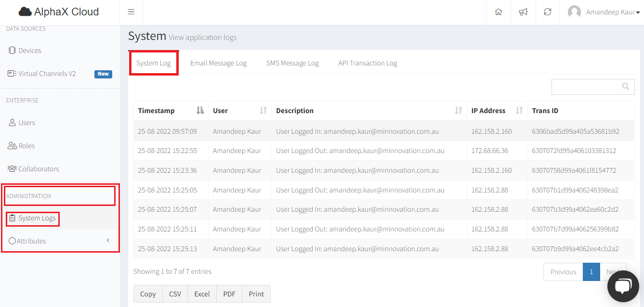Open the API Transaction Log tab
644x307 pixels.
coord(368,63)
